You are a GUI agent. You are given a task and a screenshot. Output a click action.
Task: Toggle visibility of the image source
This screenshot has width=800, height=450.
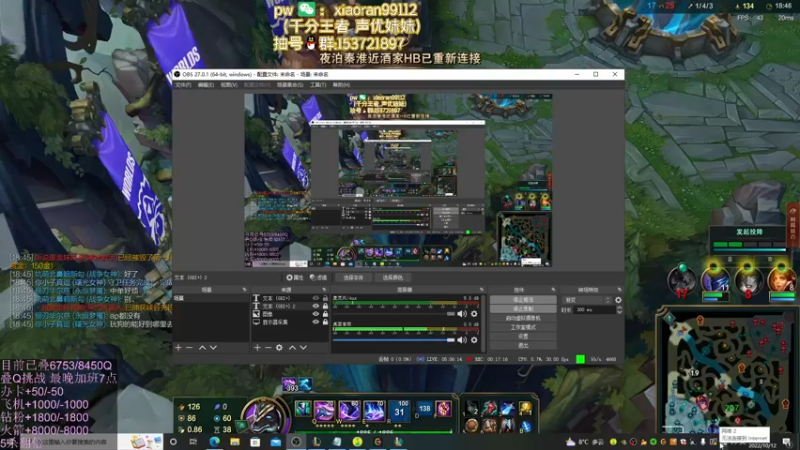tap(315, 314)
